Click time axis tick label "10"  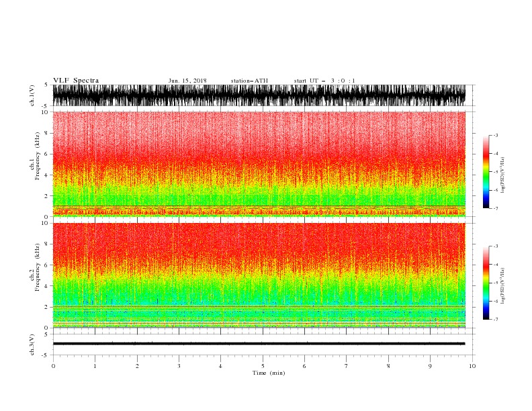472,366
